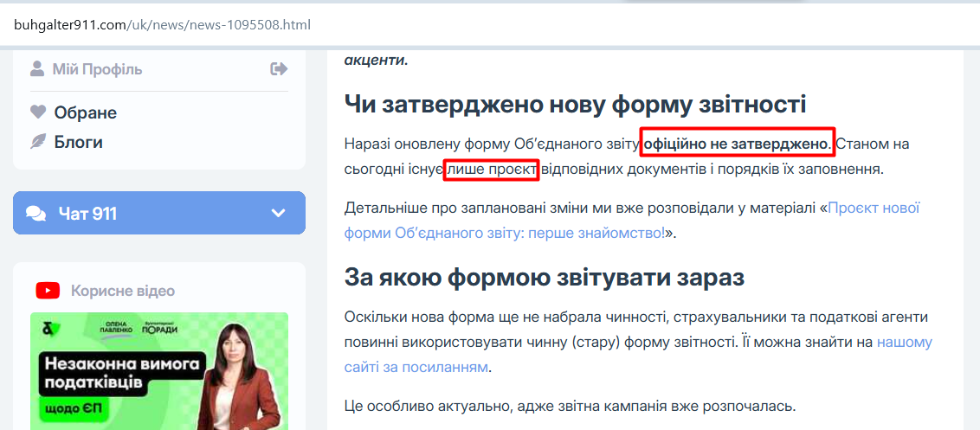Expand the Чат 911 chevron

[278, 213]
